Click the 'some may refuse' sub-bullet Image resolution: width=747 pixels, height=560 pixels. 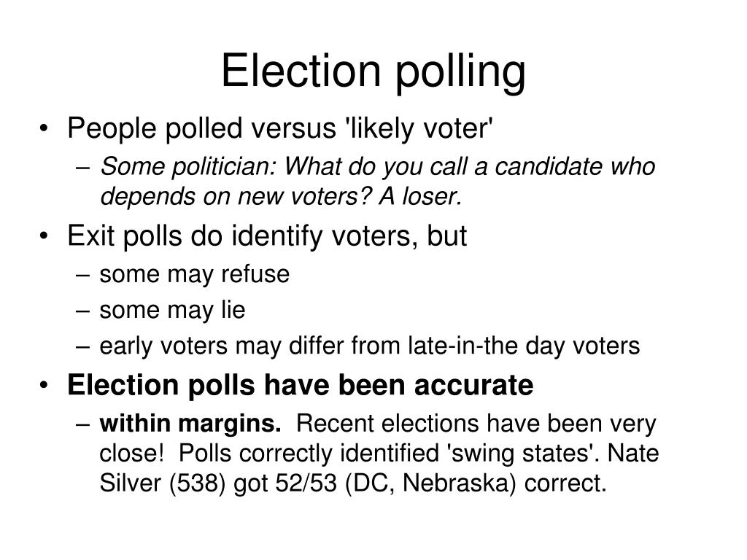coord(194,275)
